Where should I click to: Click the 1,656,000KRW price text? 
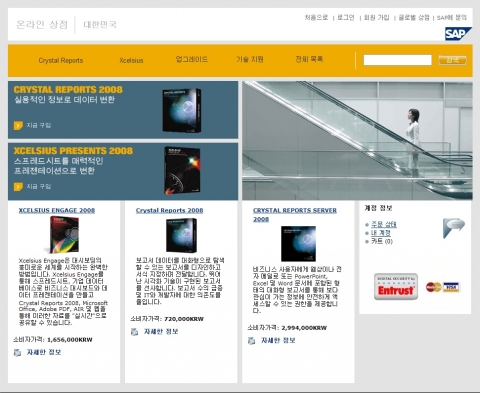coord(70,340)
